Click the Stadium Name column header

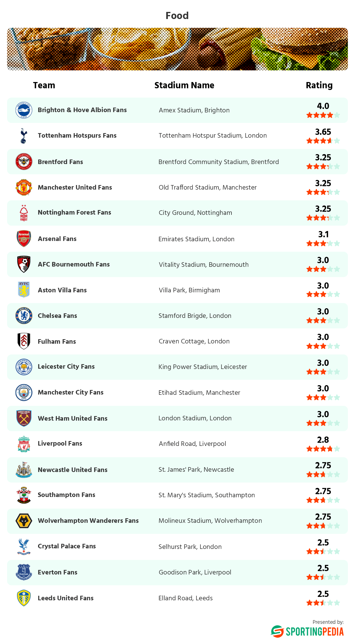(x=184, y=85)
